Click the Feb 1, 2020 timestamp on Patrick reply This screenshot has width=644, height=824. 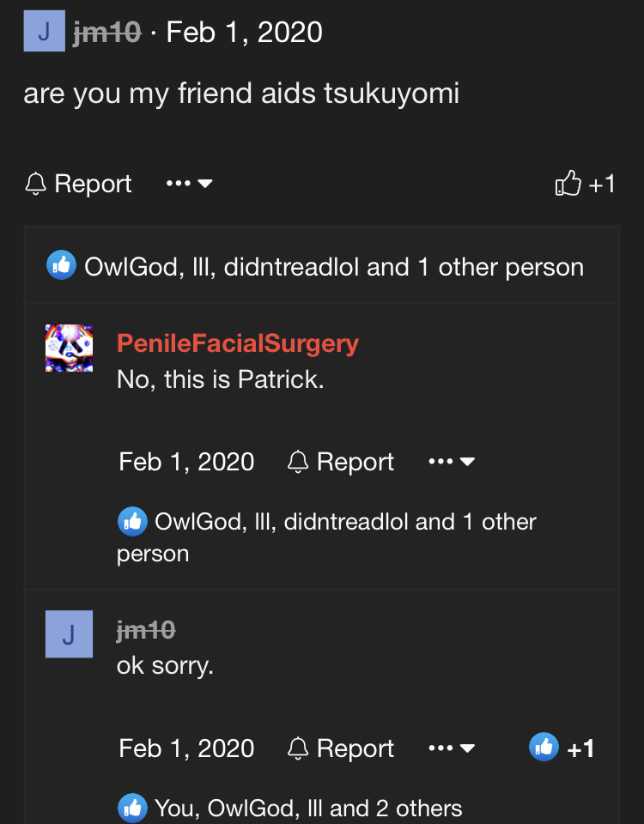(186, 462)
